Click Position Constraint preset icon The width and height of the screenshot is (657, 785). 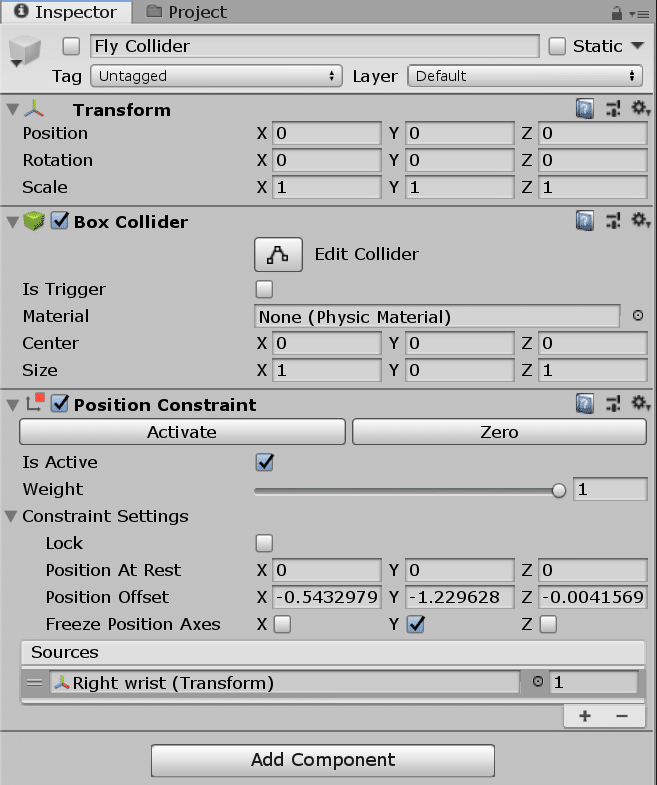[613, 404]
